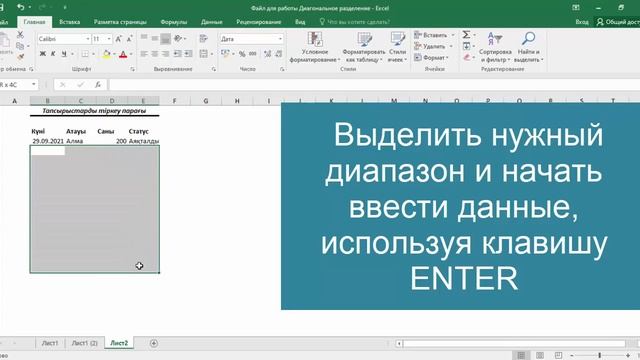Click the Increase Font Size icon
640x360 pixels.
(118, 39)
